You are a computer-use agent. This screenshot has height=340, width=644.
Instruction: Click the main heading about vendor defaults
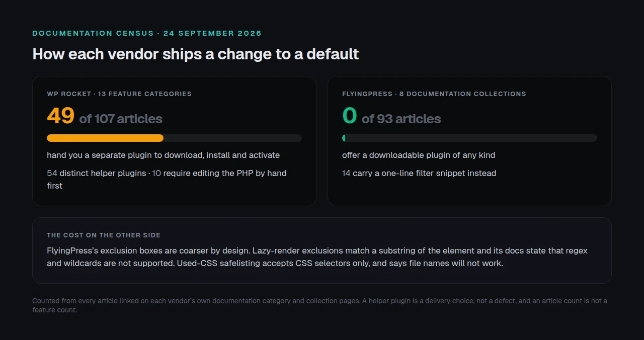point(196,54)
